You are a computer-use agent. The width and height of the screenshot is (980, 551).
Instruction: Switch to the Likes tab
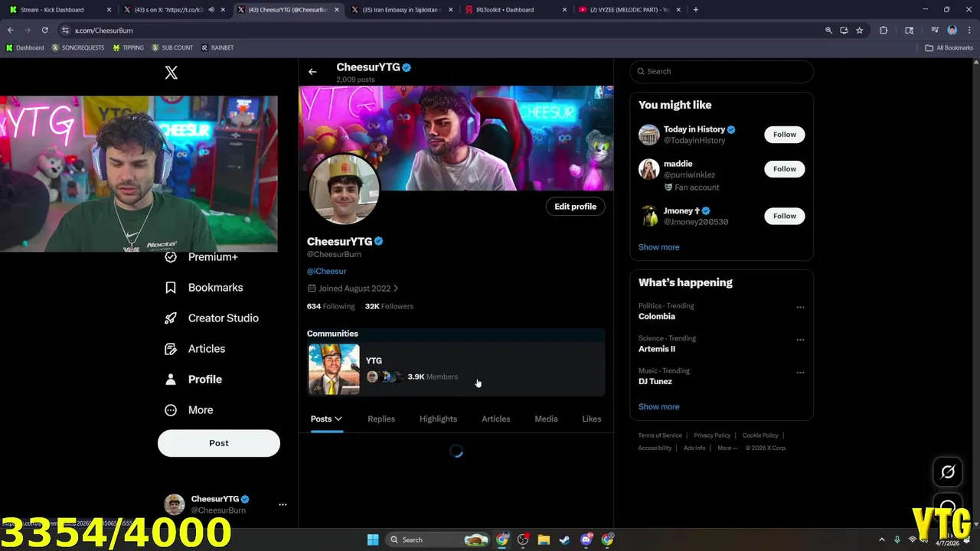pyautogui.click(x=592, y=419)
